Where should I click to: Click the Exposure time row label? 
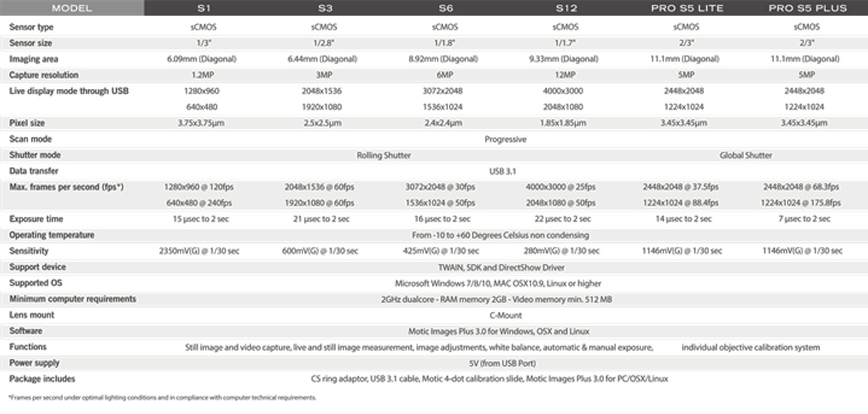click(x=35, y=219)
